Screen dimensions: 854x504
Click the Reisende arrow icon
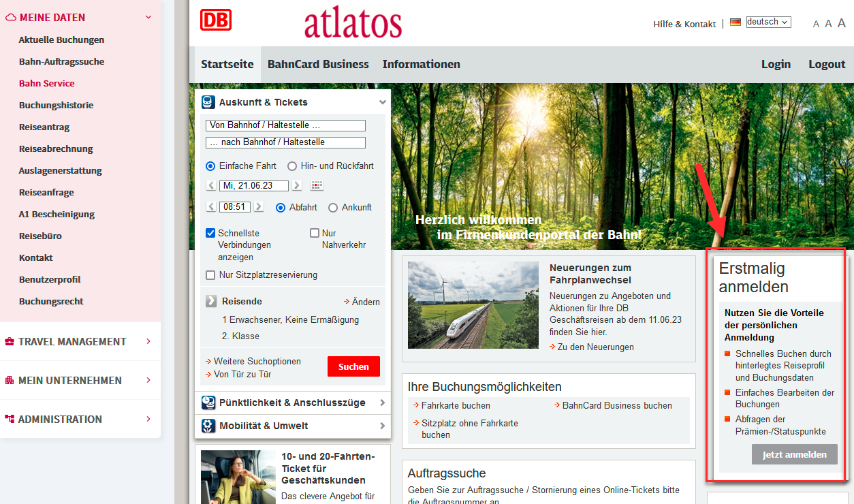(210, 301)
